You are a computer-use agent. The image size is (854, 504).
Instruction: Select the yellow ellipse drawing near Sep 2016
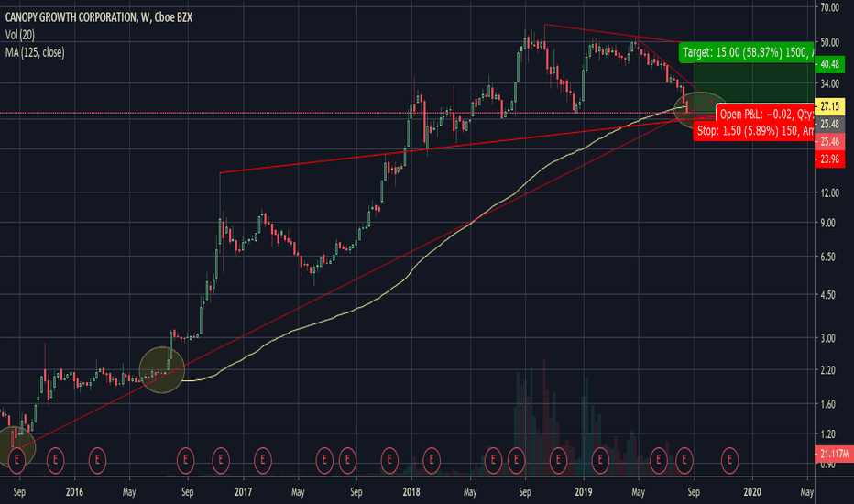click(x=162, y=370)
